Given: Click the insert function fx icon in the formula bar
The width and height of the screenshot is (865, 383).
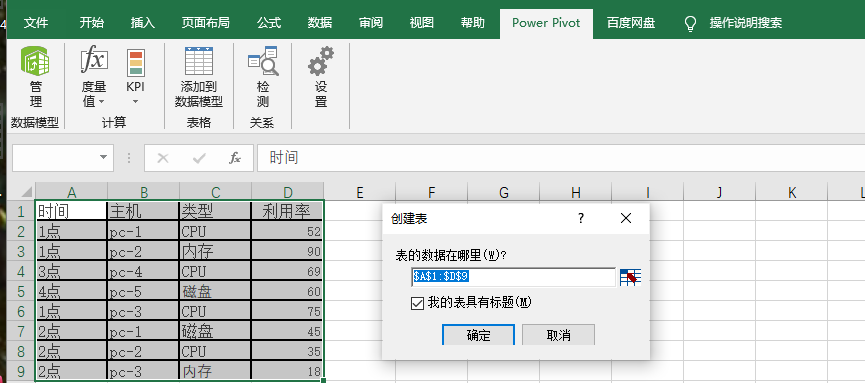Looking at the screenshot, I should tap(235, 158).
